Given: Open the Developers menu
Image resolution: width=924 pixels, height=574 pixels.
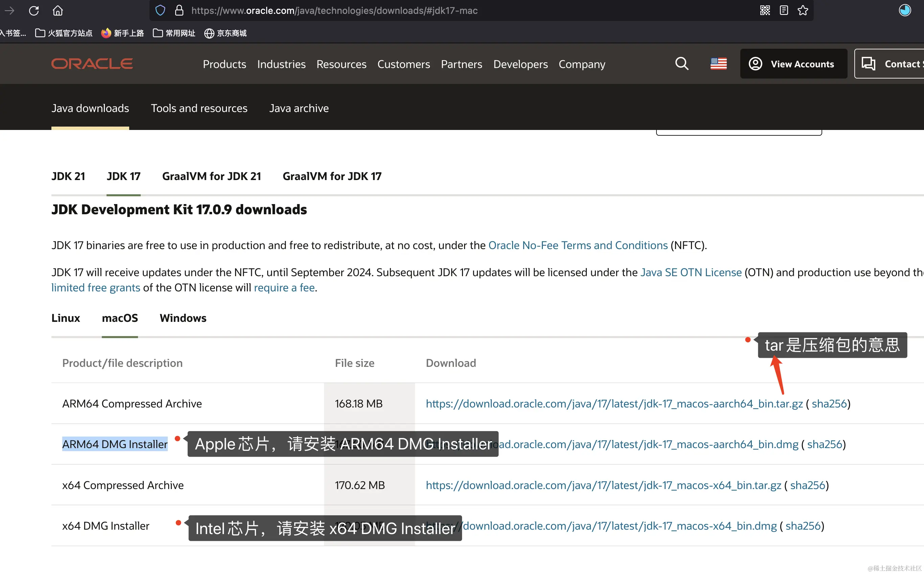Looking at the screenshot, I should tap(521, 64).
